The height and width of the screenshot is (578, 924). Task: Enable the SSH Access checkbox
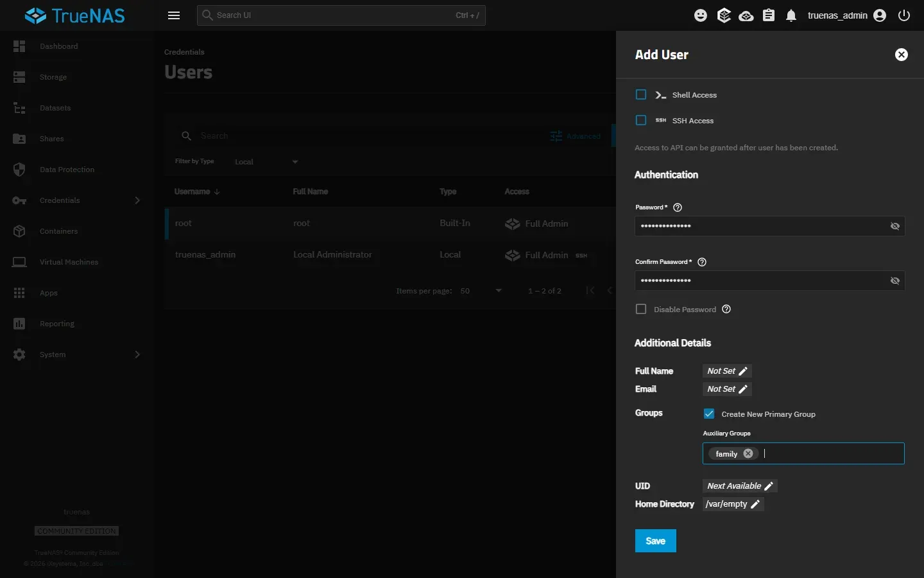[641, 120]
